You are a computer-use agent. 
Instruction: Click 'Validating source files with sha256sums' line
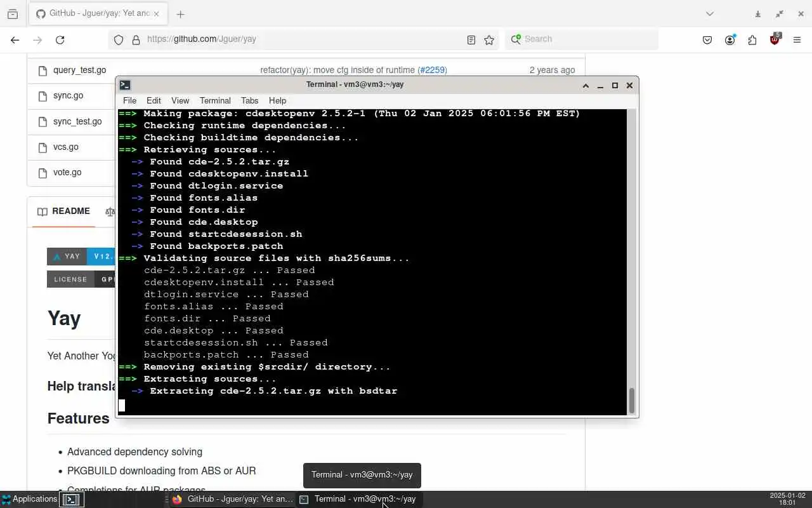click(277, 258)
